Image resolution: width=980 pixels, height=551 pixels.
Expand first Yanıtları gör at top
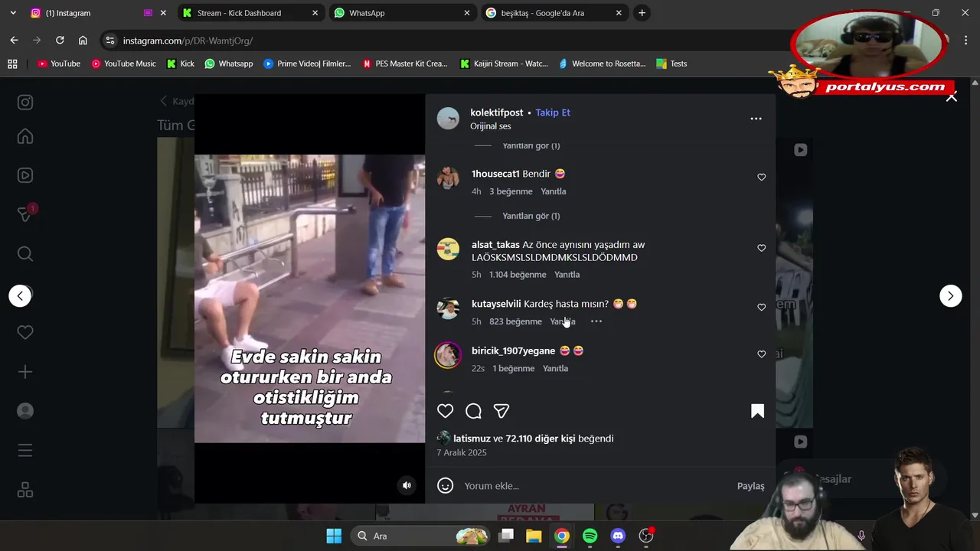coord(531,145)
